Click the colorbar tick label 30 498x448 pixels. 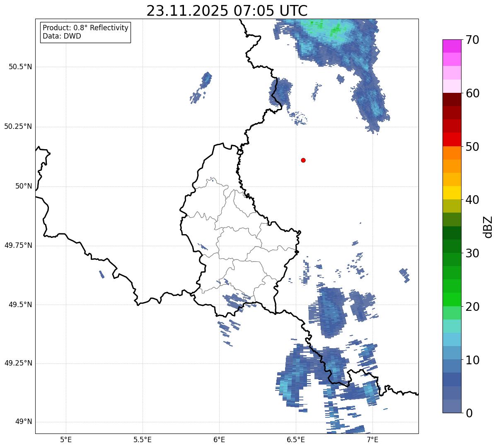pyautogui.click(x=472, y=253)
